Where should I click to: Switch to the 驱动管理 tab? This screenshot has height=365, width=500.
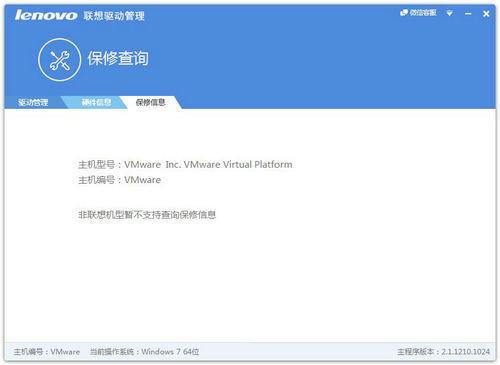coord(33,102)
